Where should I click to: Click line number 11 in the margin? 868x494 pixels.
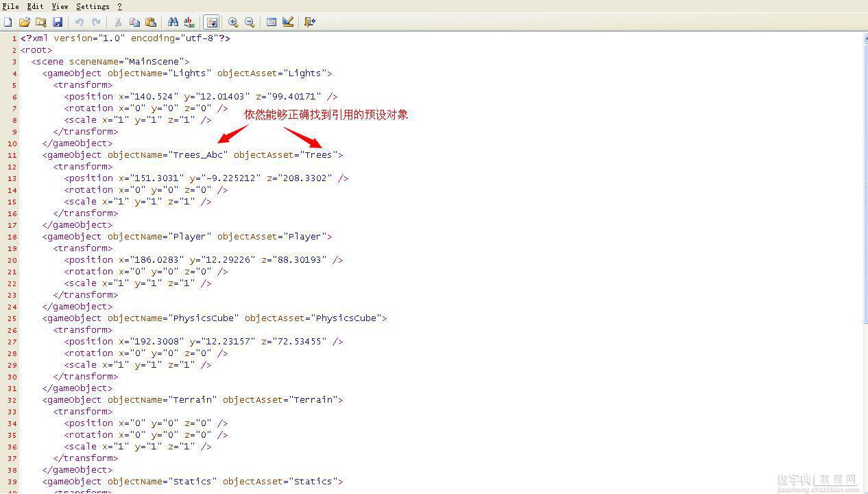12,156
